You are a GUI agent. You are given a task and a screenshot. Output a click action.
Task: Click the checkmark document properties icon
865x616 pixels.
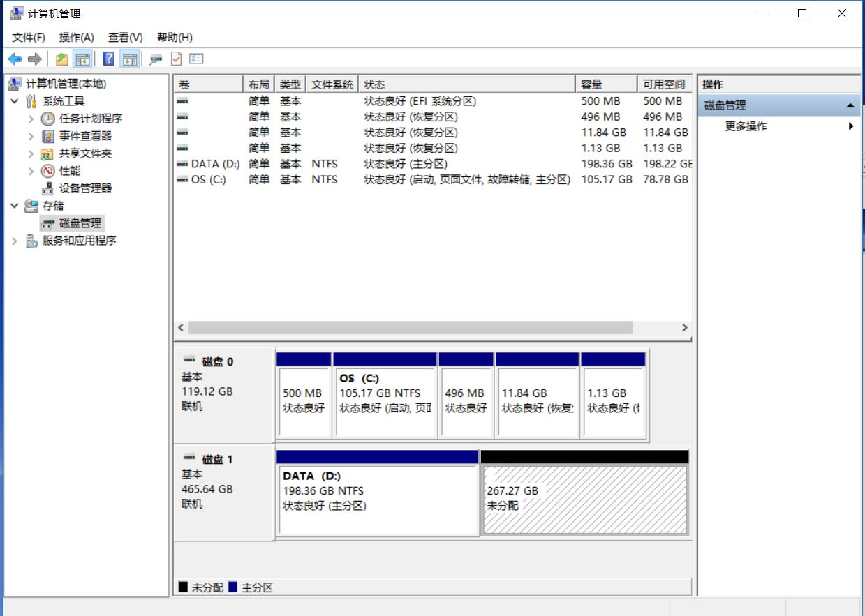tap(176, 59)
